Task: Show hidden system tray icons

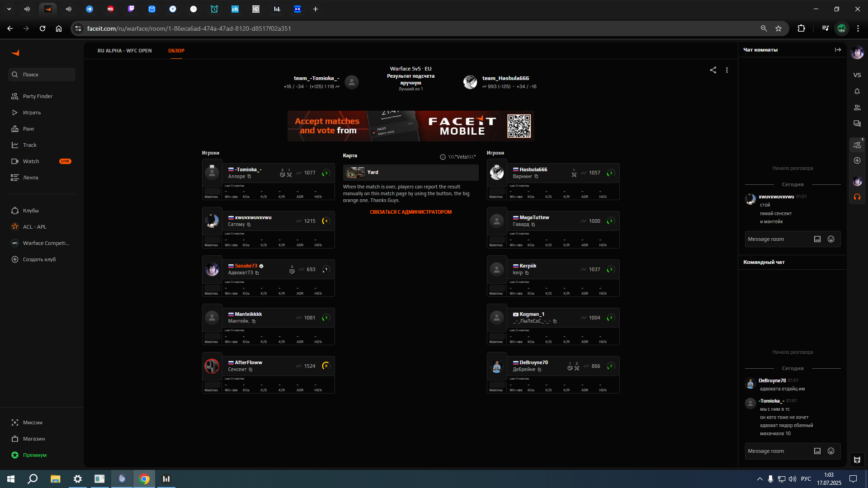Action: (759, 479)
